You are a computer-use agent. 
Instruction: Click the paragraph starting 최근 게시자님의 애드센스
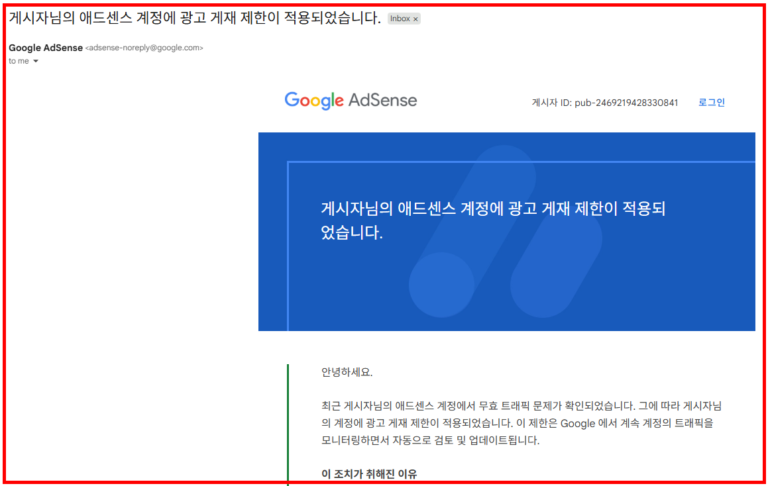[521, 423]
